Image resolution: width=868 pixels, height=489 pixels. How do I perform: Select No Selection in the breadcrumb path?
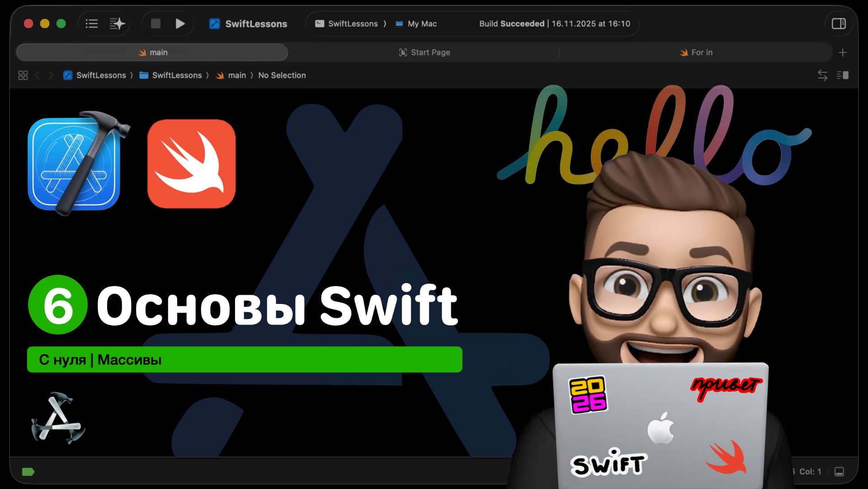282,75
